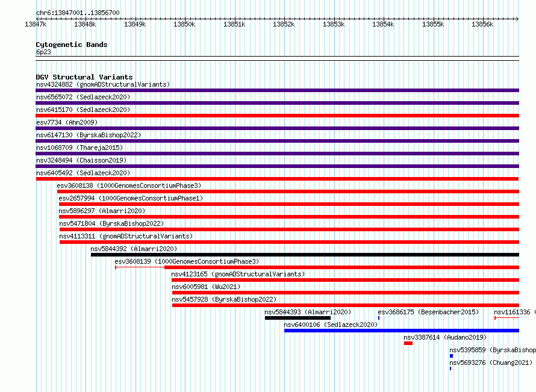Click the tiny blue mark for esv3686175
The image size is (536, 392).
click(379, 318)
